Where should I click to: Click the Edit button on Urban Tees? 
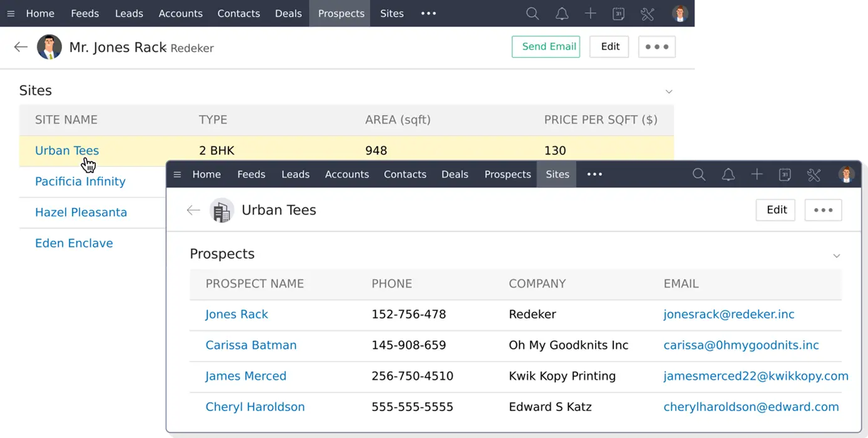[775, 210]
